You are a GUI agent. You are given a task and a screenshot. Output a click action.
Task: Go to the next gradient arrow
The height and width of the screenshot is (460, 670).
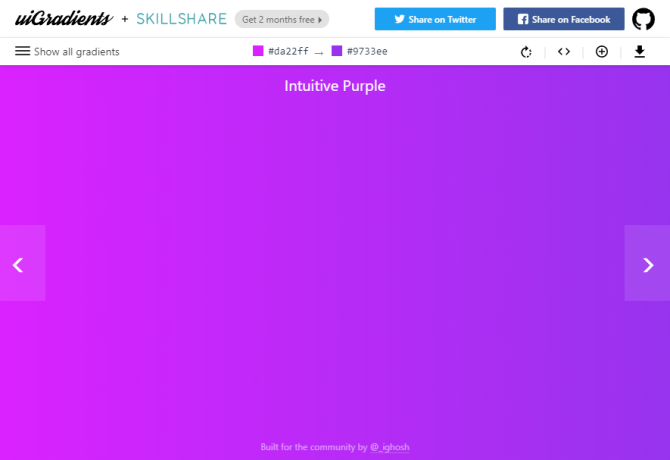pos(647,263)
